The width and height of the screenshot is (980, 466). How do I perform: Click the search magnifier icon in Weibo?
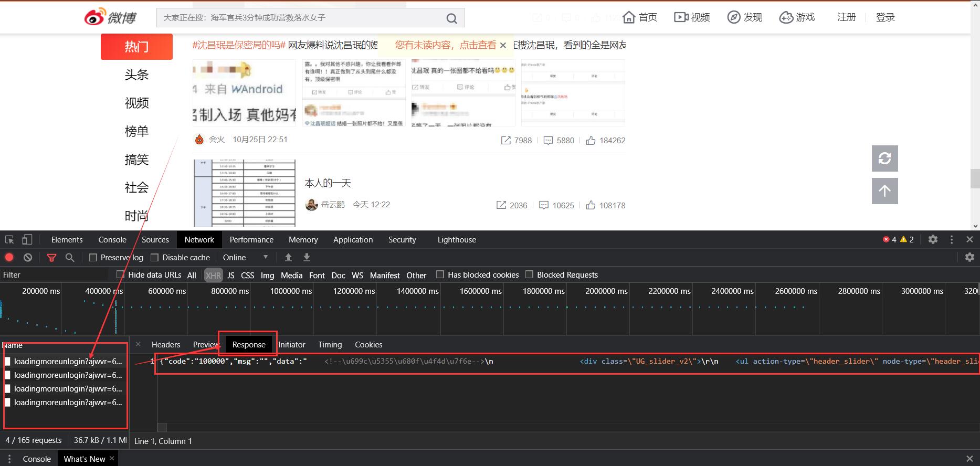[x=451, y=18]
